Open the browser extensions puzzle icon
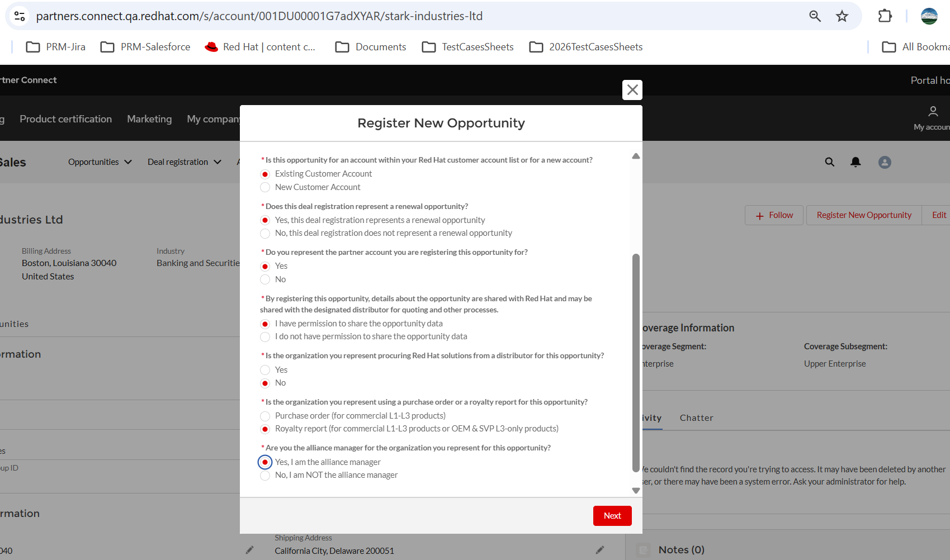Image resolution: width=950 pixels, height=560 pixels. tap(885, 16)
